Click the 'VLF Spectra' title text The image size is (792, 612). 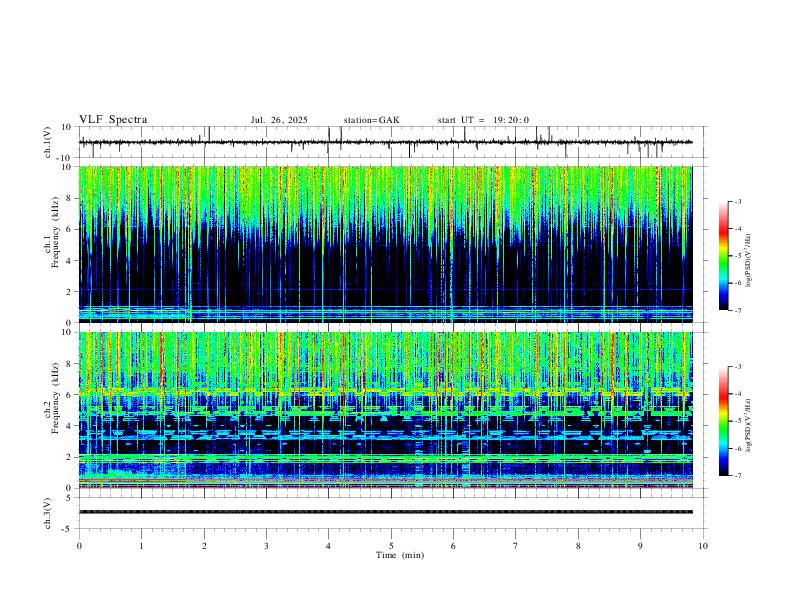113,120
